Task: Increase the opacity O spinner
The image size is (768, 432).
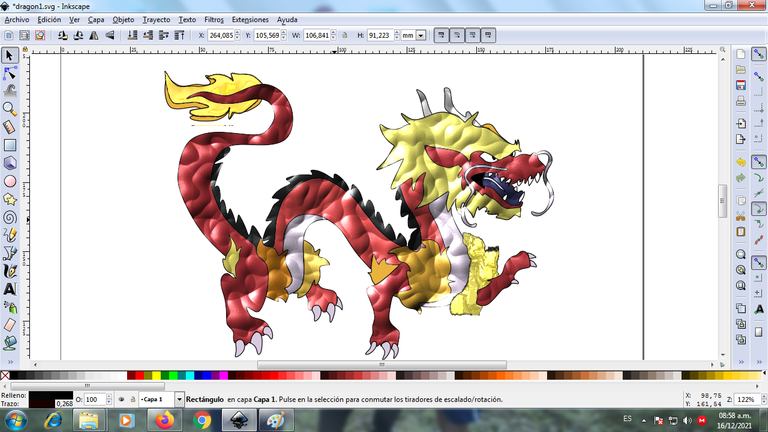Action: tap(109, 397)
